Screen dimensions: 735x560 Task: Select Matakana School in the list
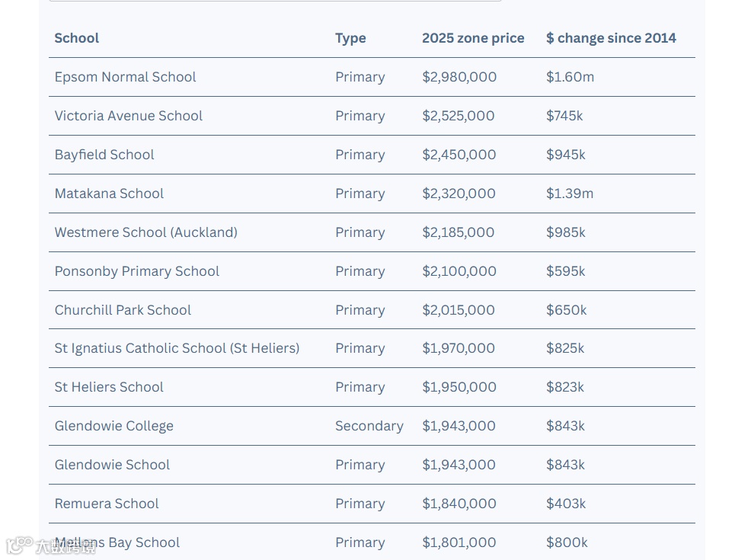[109, 194]
